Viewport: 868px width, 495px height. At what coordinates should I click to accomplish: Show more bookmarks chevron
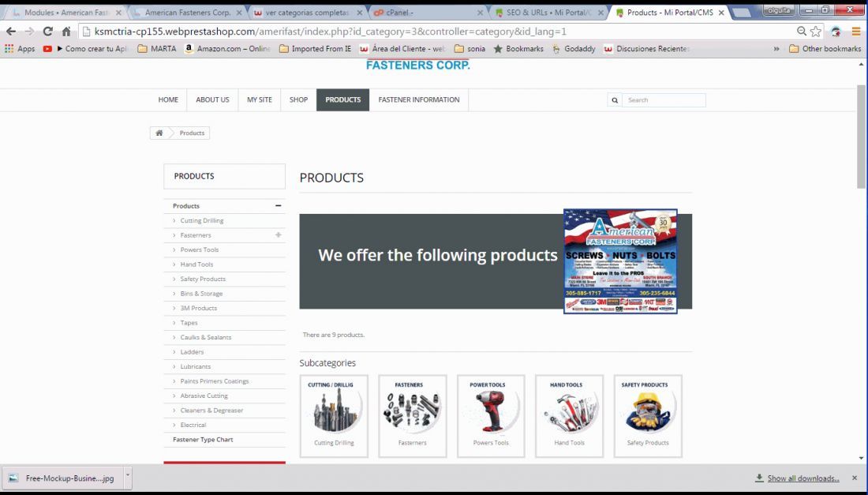click(x=776, y=49)
